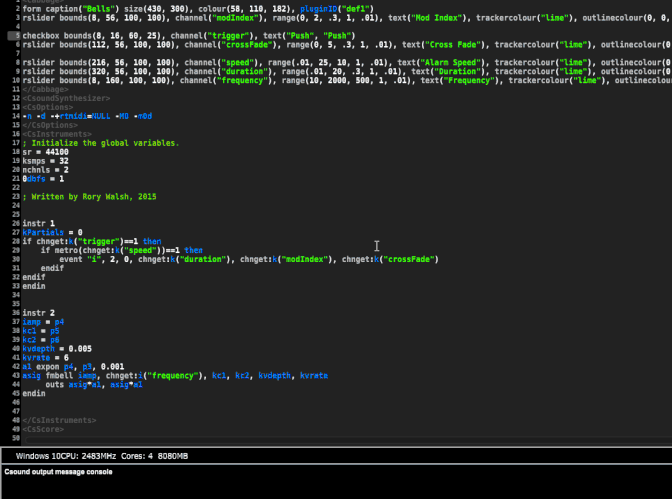Image resolution: width=672 pixels, height=499 pixels.
Task: Click the 'ksmps = 32' line
Action: (45, 161)
